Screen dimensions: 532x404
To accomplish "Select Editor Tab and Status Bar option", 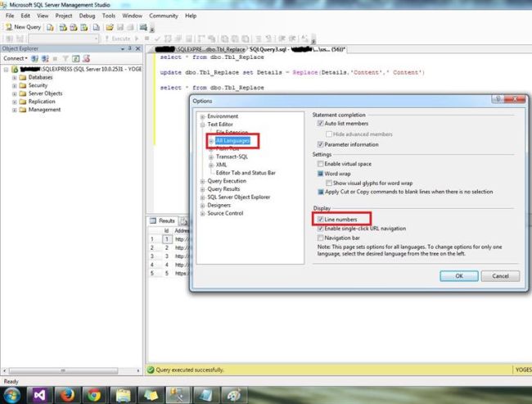I will coord(246,173).
